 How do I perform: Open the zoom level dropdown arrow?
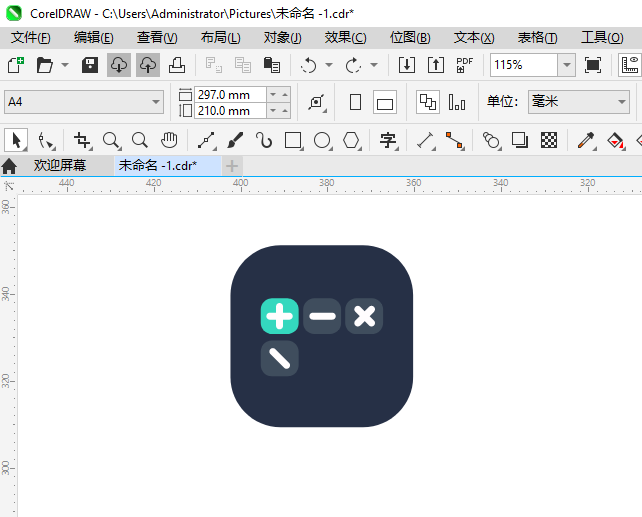click(567, 65)
